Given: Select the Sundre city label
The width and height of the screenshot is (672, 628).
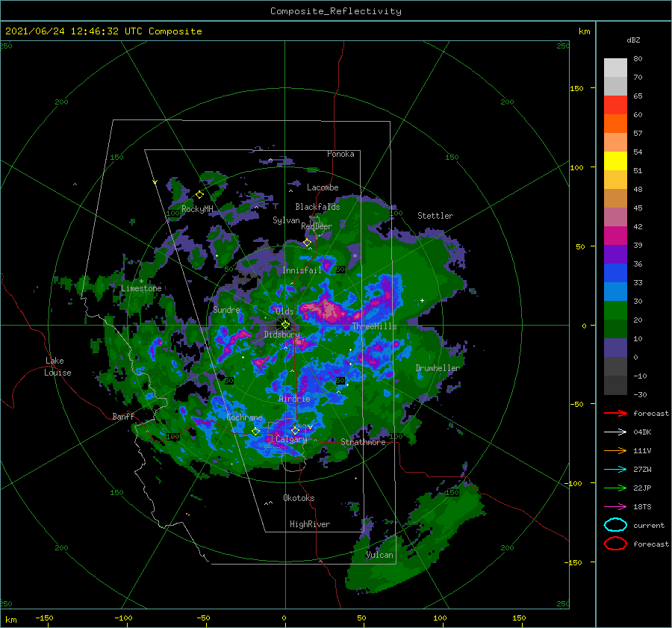Looking at the screenshot, I should pyautogui.click(x=227, y=309).
